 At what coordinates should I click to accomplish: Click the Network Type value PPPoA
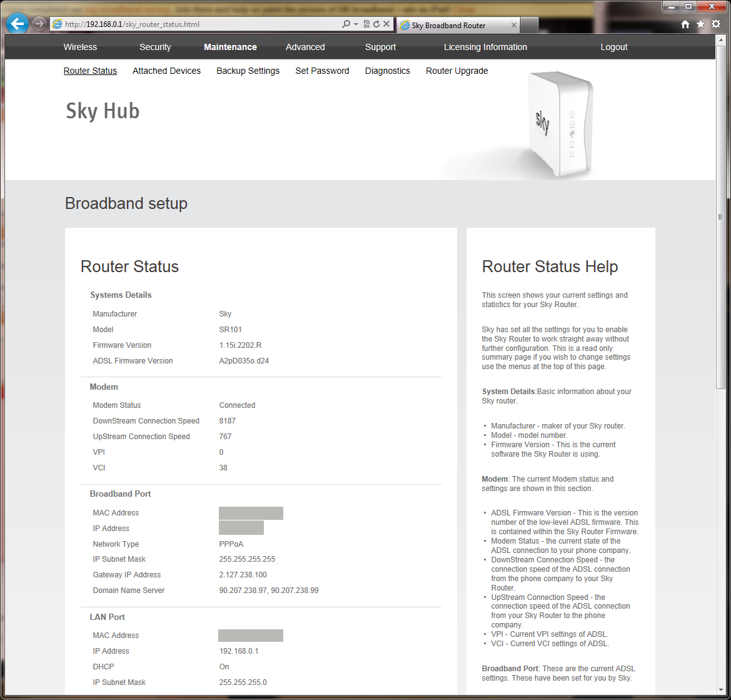(231, 544)
